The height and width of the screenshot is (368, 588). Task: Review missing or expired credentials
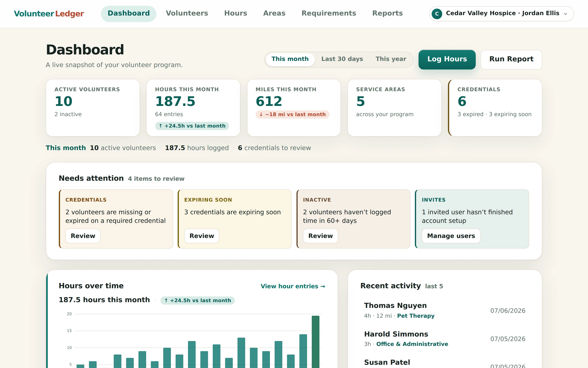tap(83, 236)
